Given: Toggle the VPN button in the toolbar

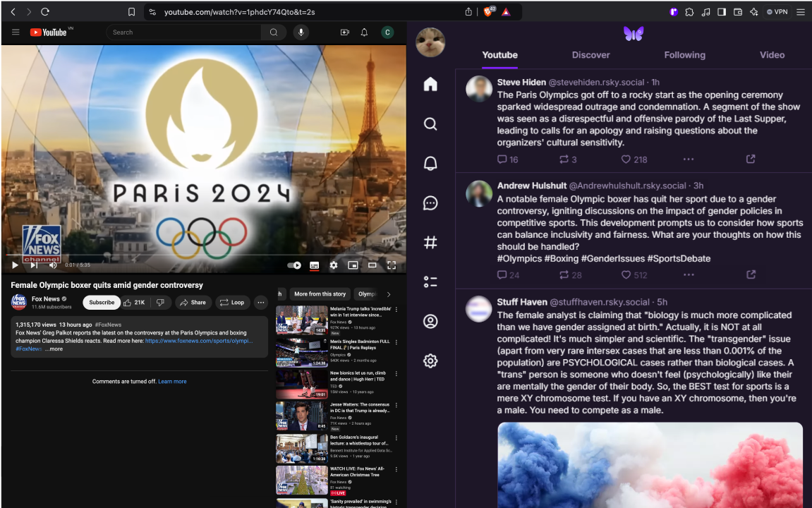Looking at the screenshot, I should click(777, 12).
